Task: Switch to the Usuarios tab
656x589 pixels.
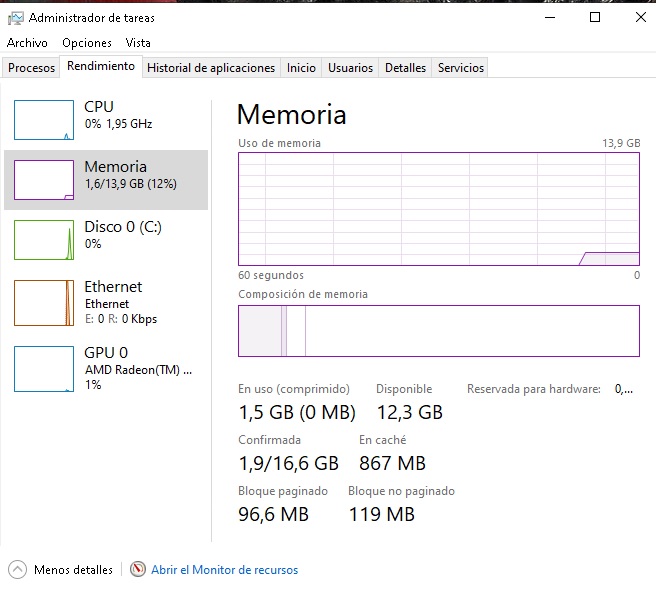Action: pos(350,68)
